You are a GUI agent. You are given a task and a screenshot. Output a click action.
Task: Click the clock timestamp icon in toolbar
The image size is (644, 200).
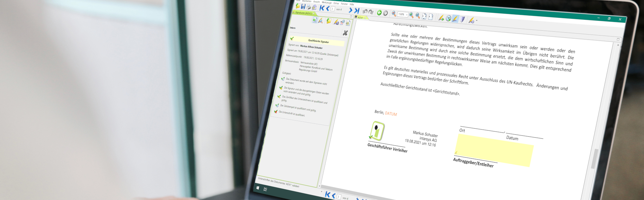[448, 18]
